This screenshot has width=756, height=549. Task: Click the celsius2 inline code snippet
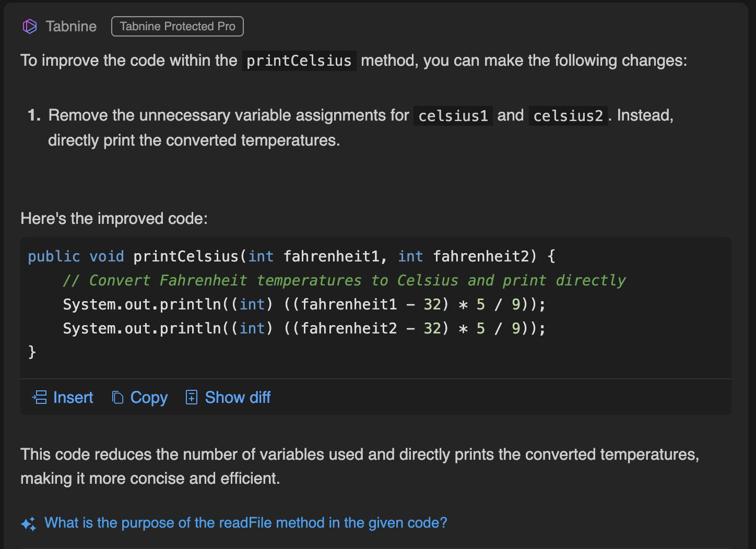click(568, 116)
